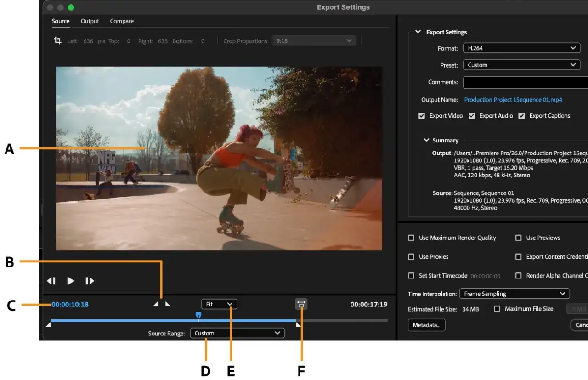The width and height of the screenshot is (588, 380).
Task: Click the Cancel button
Action: pos(579,325)
